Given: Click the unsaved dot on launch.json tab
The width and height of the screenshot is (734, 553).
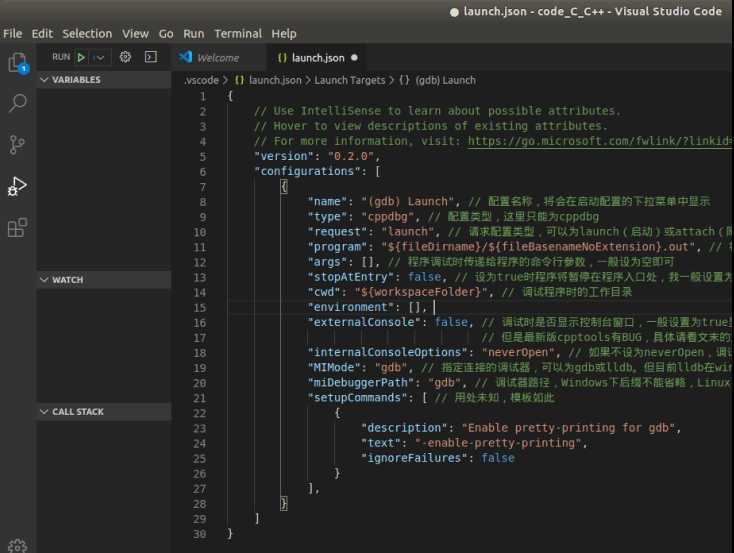Looking at the screenshot, I should 354,58.
